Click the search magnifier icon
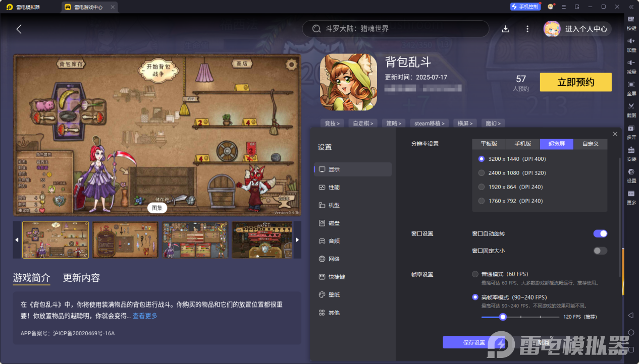 (x=316, y=29)
